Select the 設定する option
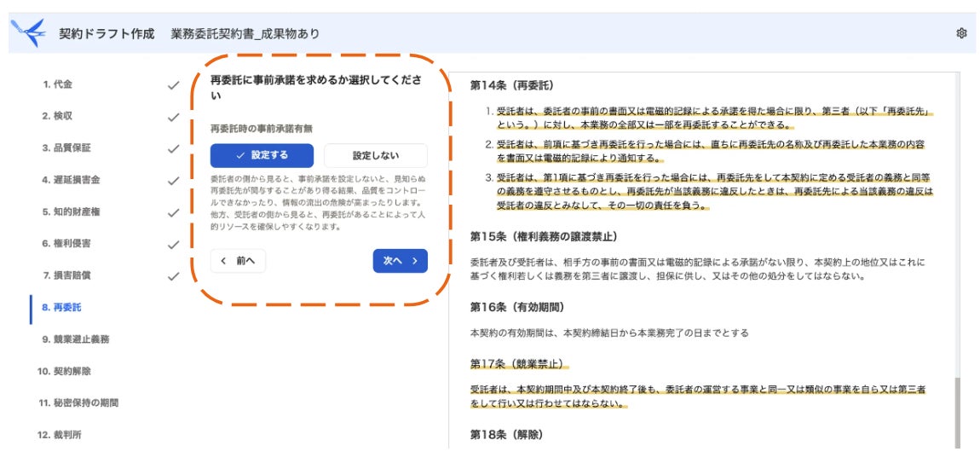This screenshot has width=980, height=469. tap(262, 156)
